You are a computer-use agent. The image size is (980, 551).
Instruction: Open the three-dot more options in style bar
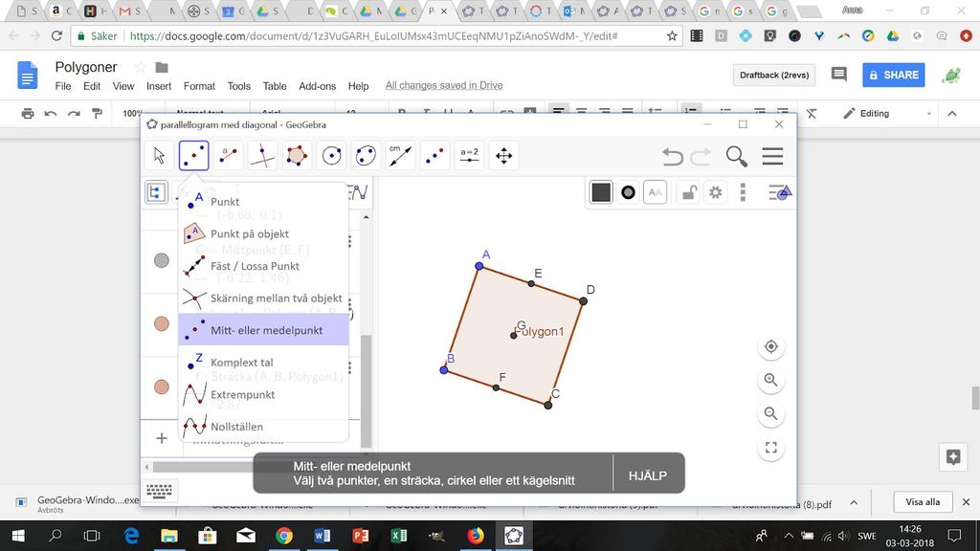tap(743, 192)
